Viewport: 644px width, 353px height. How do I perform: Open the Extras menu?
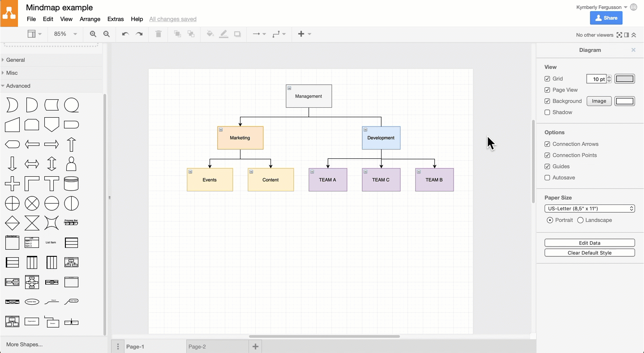click(116, 19)
